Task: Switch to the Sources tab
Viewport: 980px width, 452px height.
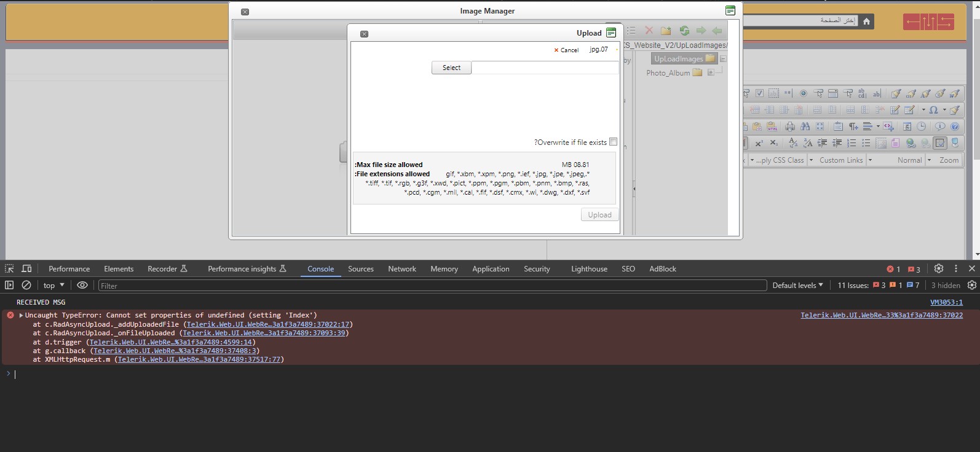Action: (x=360, y=269)
